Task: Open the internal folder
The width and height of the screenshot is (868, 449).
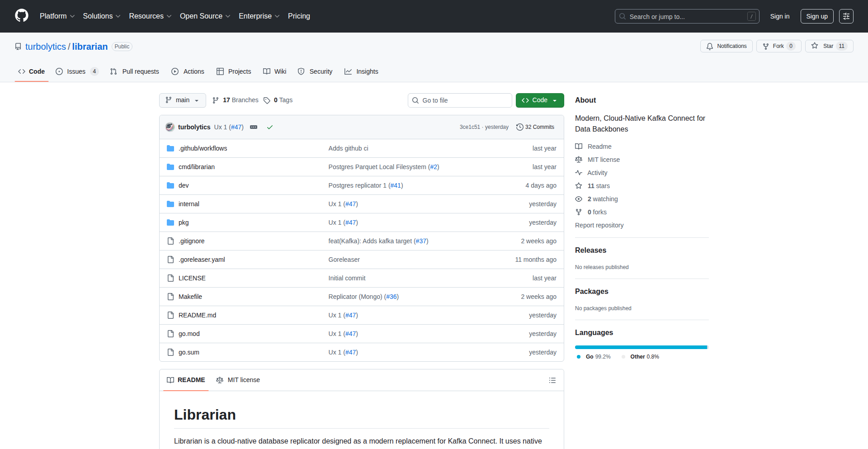Action: pyautogui.click(x=189, y=204)
